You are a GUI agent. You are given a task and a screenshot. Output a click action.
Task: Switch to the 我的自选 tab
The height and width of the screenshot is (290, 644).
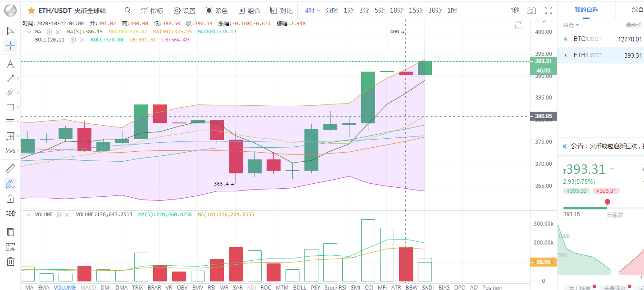[x=586, y=9]
